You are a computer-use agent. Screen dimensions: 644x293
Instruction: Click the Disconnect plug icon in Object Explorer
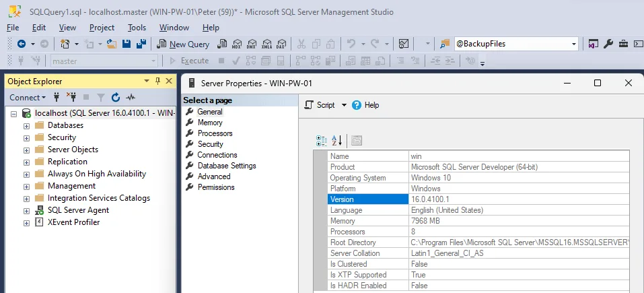point(71,98)
